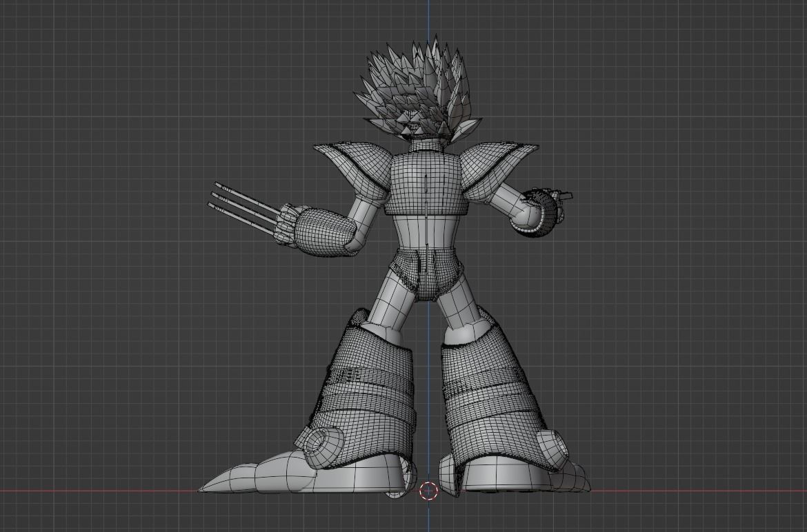Select the chest armor torso mesh

[426, 183]
